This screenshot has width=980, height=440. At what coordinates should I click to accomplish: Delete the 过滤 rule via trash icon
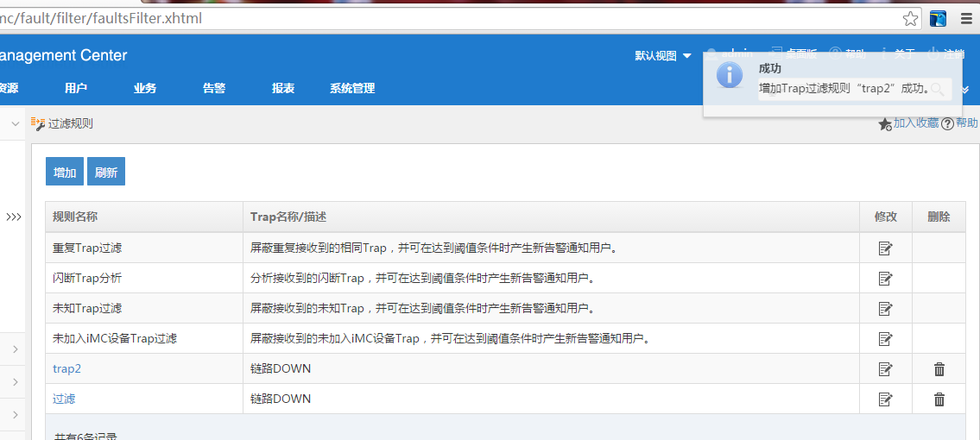(939, 399)
